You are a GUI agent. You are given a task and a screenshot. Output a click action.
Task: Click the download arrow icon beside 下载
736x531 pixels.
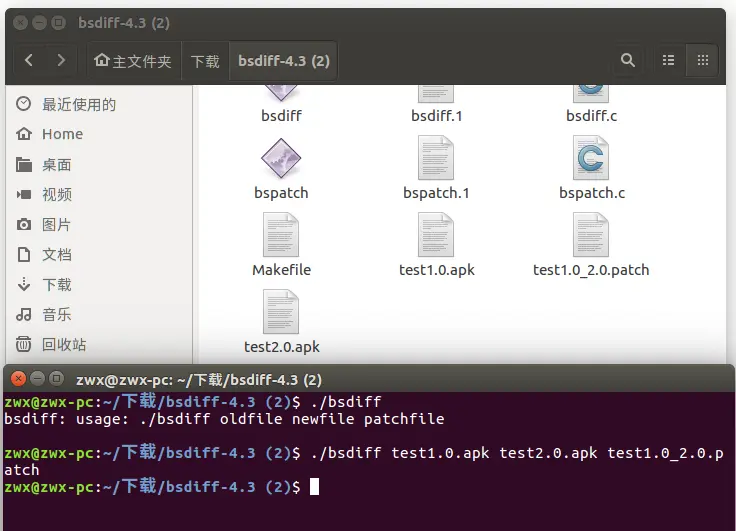coord(23,284)
